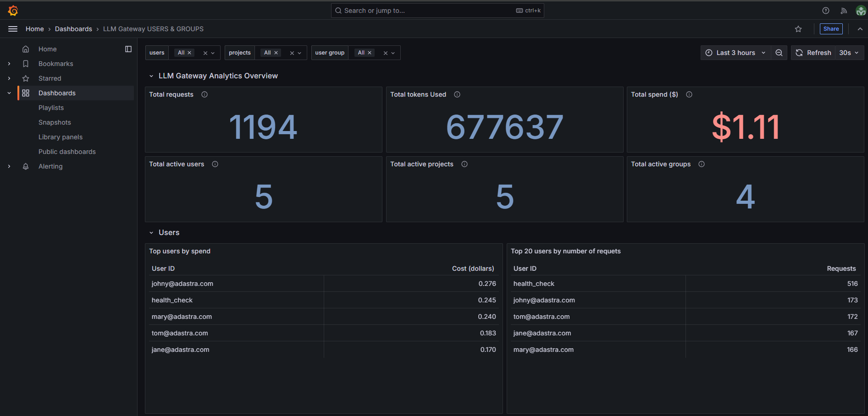The height and width of the screenshot is (416, 868).
Task: Select the 516 requests cell
Action: click(x=774, y=284)
